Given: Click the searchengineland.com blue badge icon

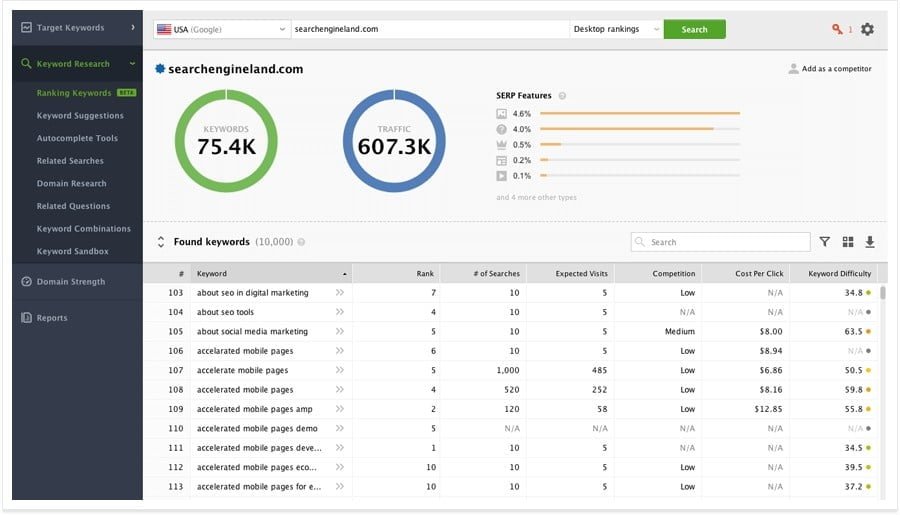Looking at the screenshot, I should pos(160,69).
